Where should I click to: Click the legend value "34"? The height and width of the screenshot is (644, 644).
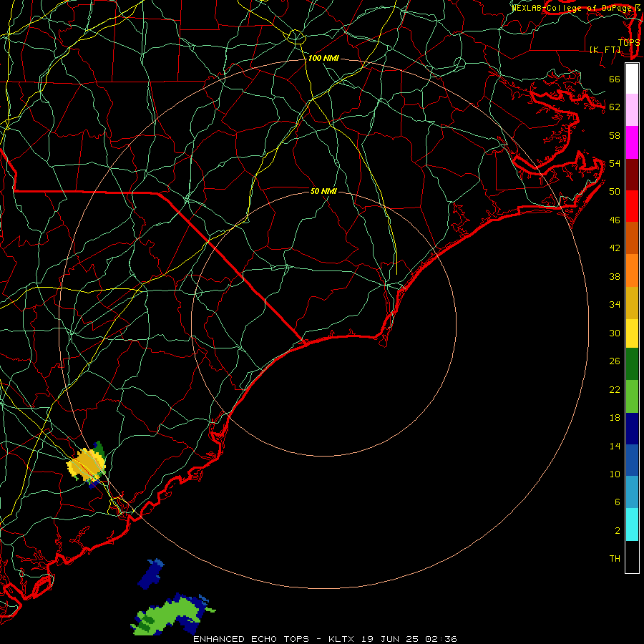(x=615, y=305)
